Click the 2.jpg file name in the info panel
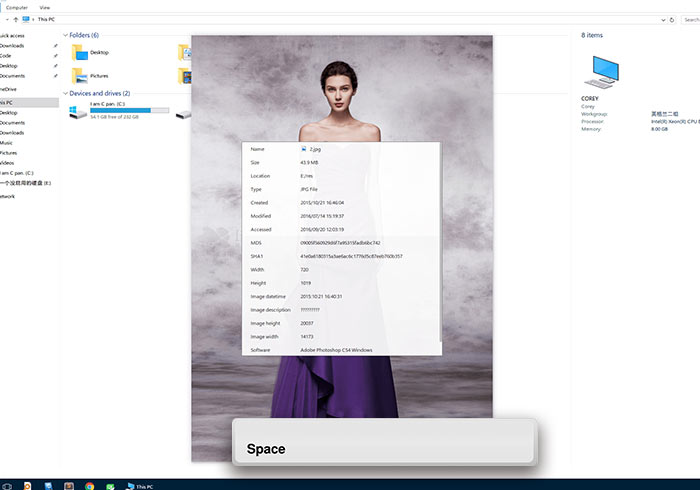Screen dimensions: 700x490 tap(315, 149)
